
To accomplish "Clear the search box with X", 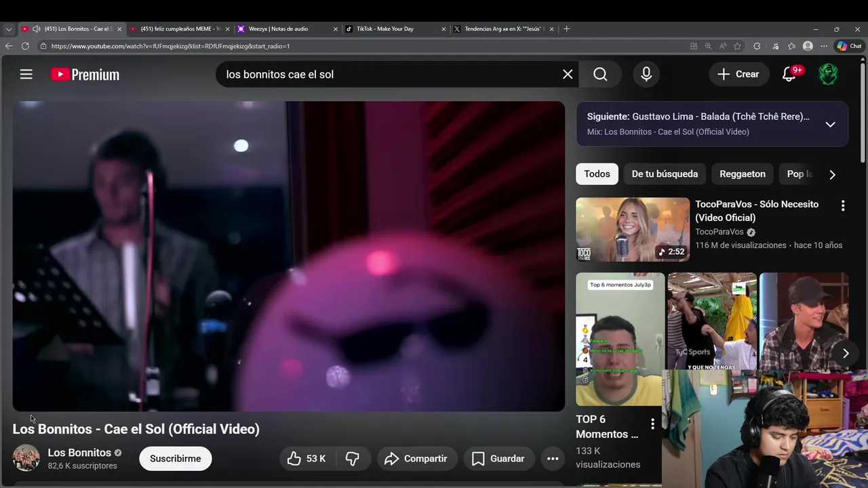I will [568, 75].
